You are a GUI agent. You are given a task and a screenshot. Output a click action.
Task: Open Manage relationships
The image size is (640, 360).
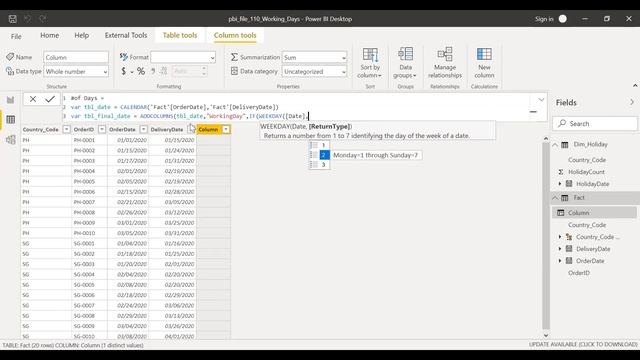pyautogui.click(x=445, y=63)
